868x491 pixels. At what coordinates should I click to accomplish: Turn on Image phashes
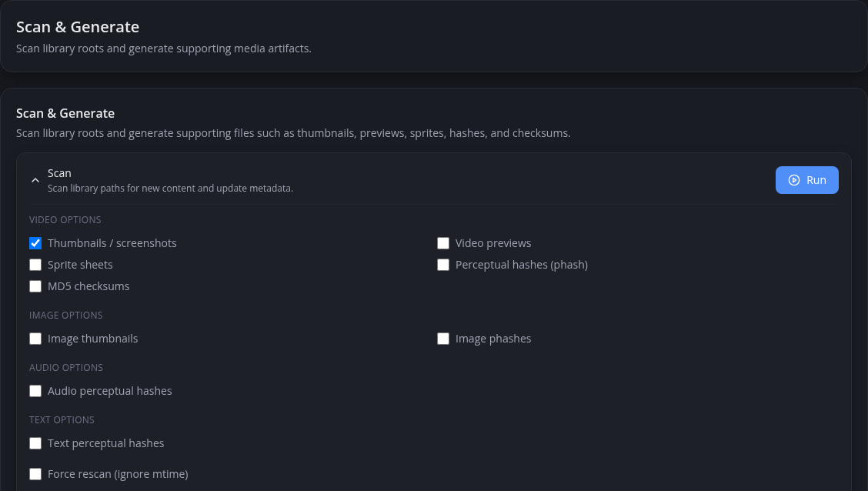tap(443, 338)
